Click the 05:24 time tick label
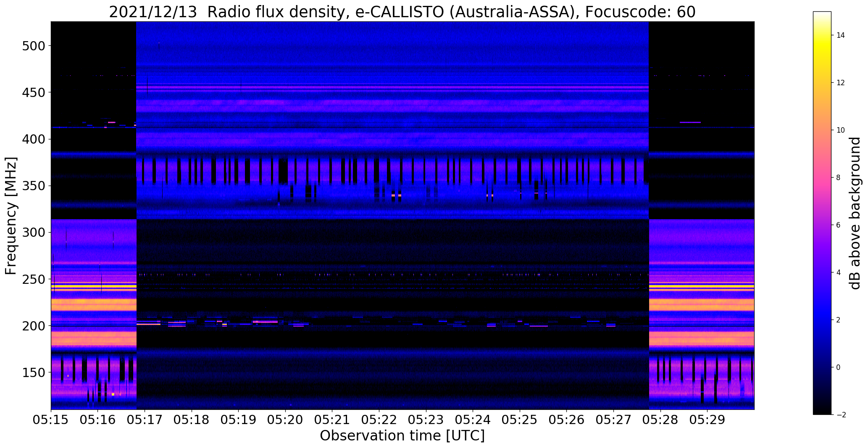This screenshot has height=448, width=868. [473, 420]
